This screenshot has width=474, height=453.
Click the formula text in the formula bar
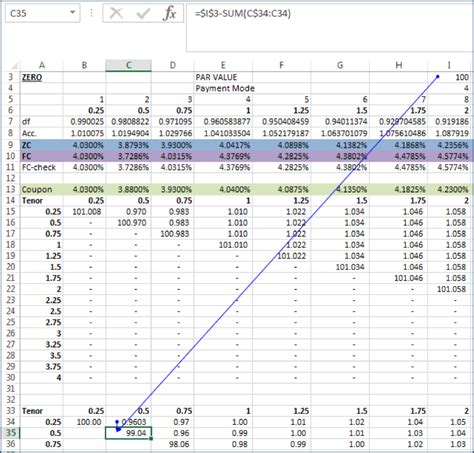[243, 13]
